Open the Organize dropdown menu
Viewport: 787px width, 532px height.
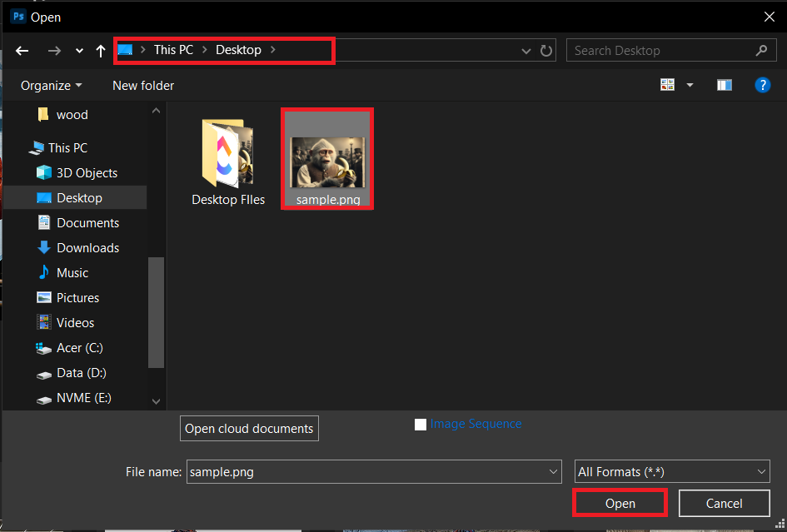[51, 85]
